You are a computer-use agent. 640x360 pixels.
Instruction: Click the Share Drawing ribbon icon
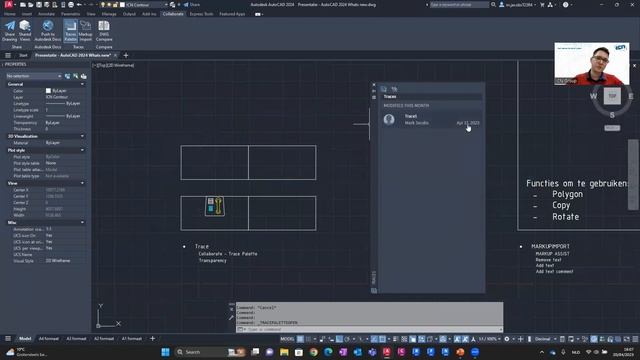10,31
